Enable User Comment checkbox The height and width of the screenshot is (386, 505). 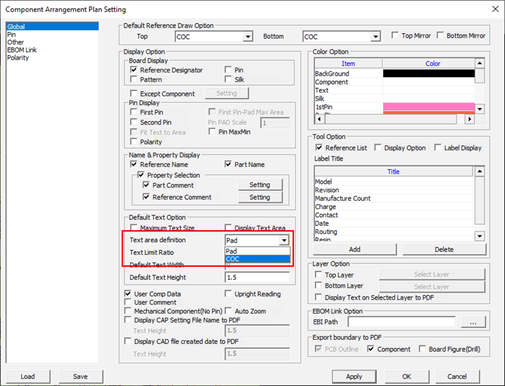[128, 302]
